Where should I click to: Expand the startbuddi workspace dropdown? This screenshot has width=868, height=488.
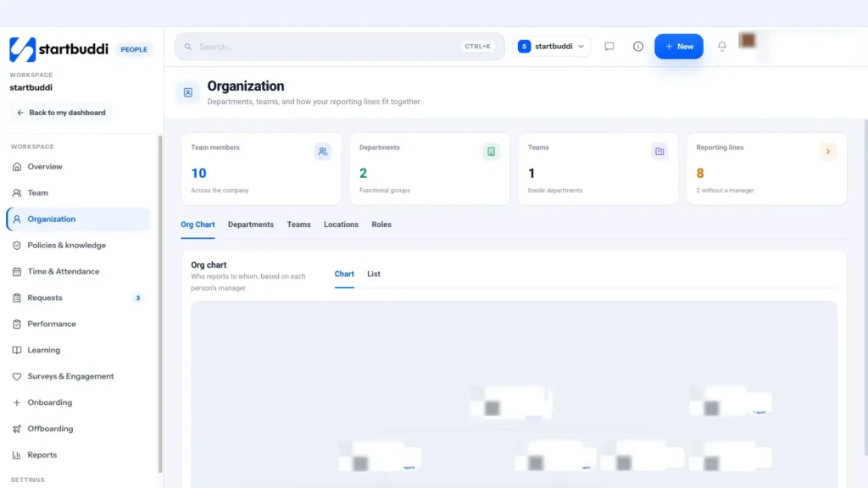[551, 47]
